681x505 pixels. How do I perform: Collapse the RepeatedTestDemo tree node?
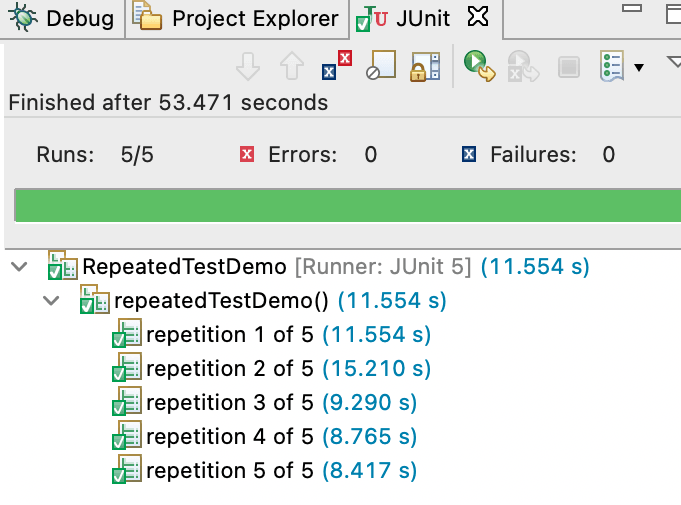click(x=18, y=267)
